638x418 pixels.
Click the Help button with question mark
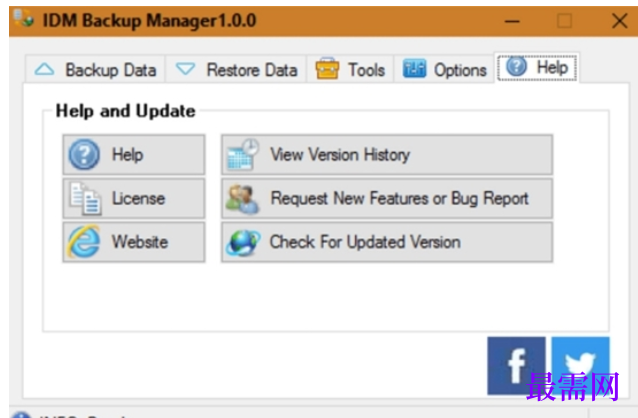pyautogui.click(x=134, y=155)
